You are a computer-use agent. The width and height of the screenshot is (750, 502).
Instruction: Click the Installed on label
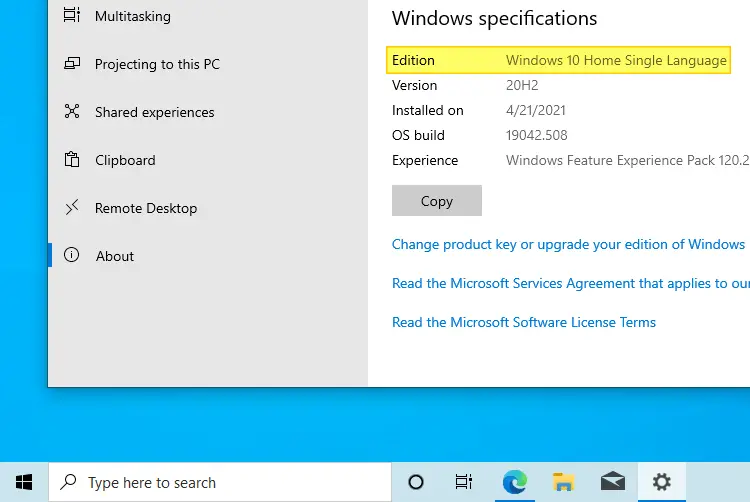click(x=428, y=110)
